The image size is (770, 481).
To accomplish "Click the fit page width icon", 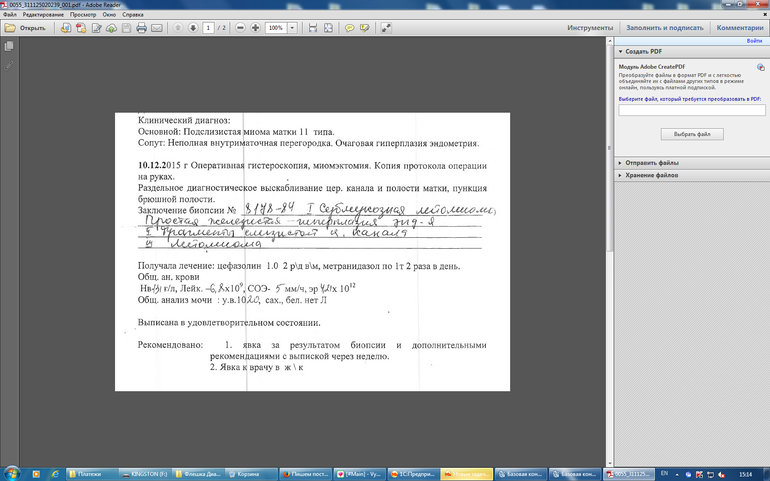I will pos(312,28).
